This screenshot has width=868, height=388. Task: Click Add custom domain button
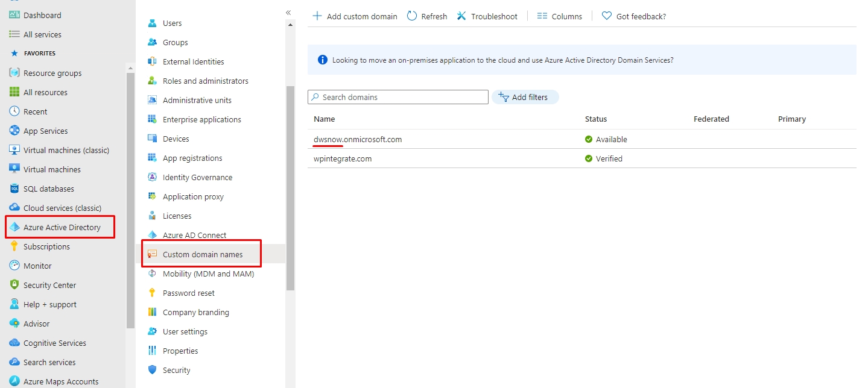pos(355,16)
